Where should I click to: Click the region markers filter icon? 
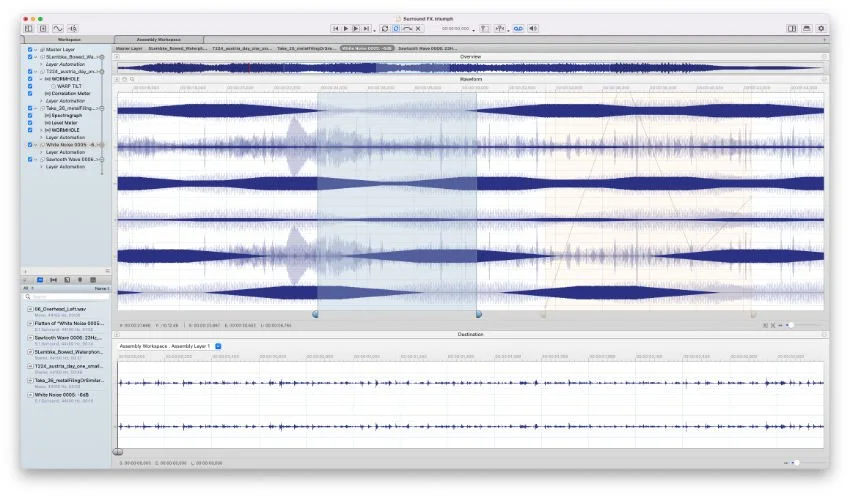53,280
